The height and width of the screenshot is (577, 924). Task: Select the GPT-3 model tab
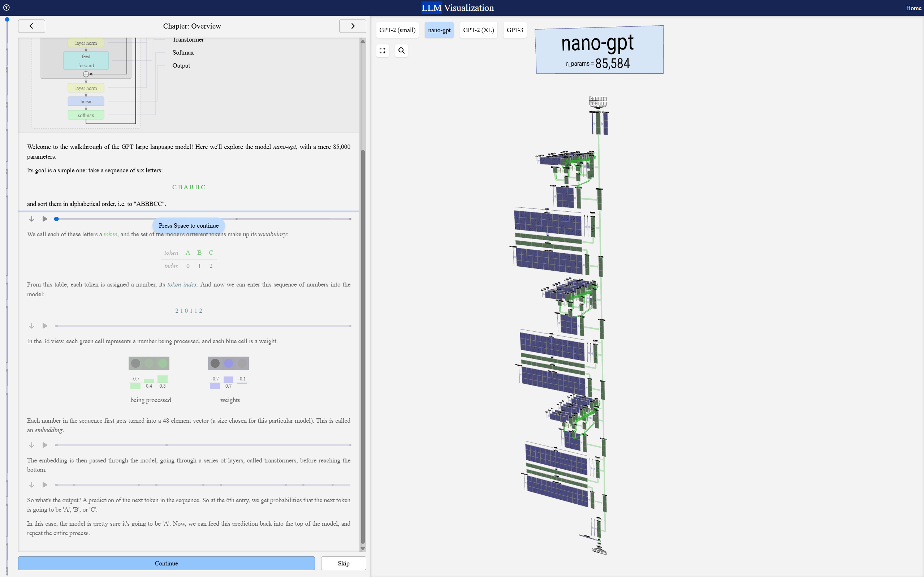tap(515, 30)
